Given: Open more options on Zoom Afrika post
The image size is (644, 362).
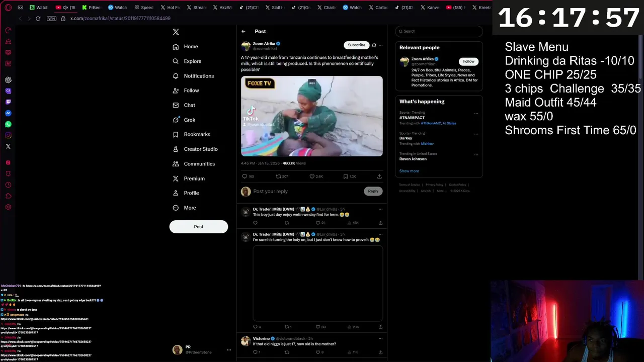Looking at the screenshot, I should 380,45.
